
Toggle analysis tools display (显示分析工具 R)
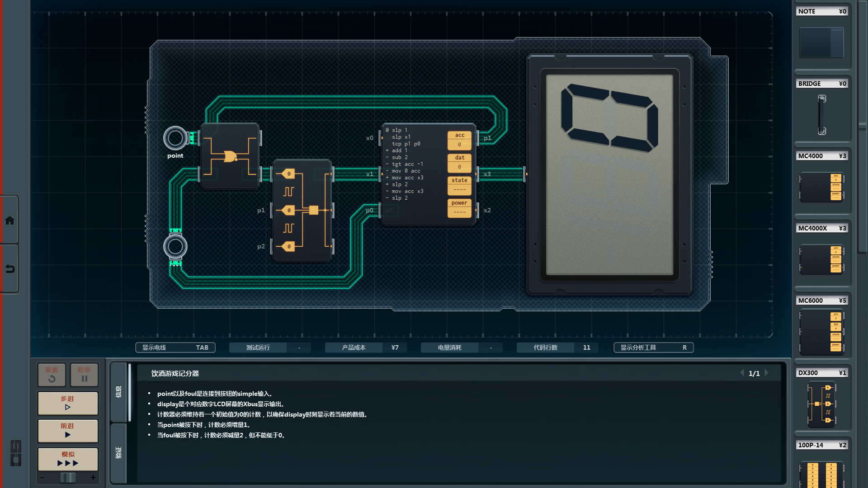point(653,347)
